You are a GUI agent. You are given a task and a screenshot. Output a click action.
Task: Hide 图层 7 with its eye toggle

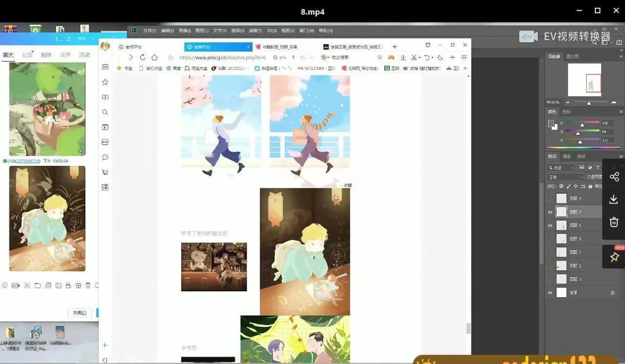(x=550, y=212)
